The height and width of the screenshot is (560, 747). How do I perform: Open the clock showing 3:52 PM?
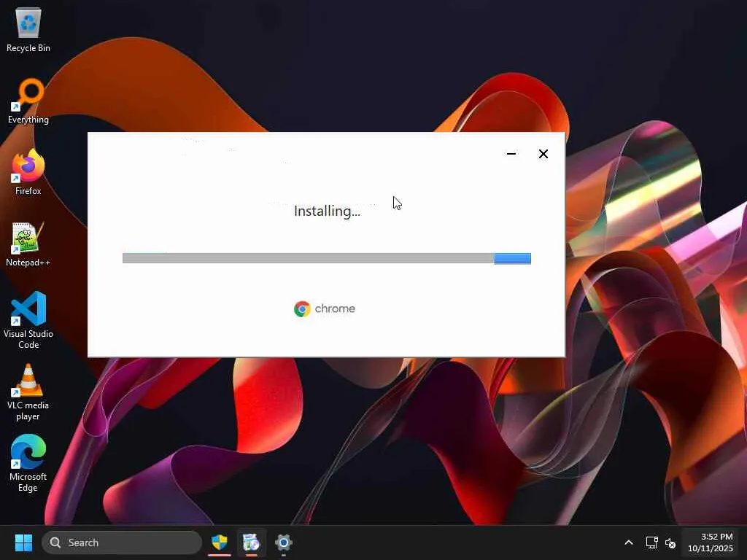tap(711, 542)
